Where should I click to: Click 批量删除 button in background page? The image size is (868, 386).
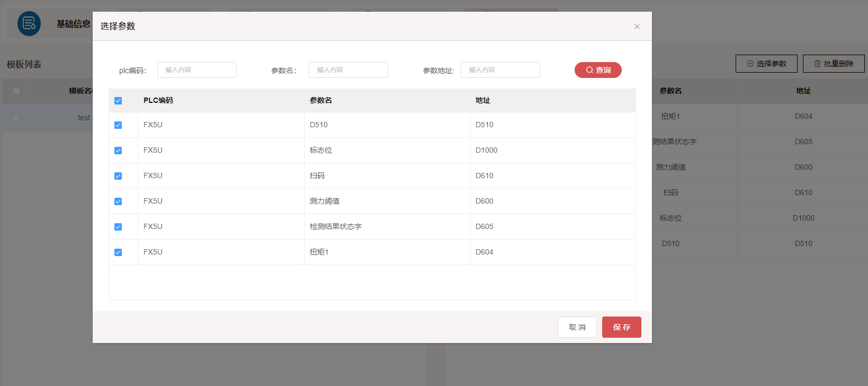(x=834, y=64)
